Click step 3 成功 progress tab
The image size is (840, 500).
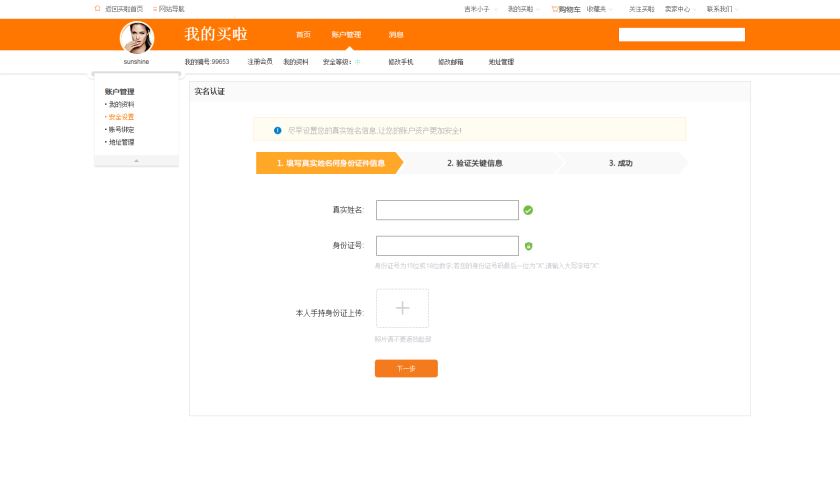click(620, 163)
